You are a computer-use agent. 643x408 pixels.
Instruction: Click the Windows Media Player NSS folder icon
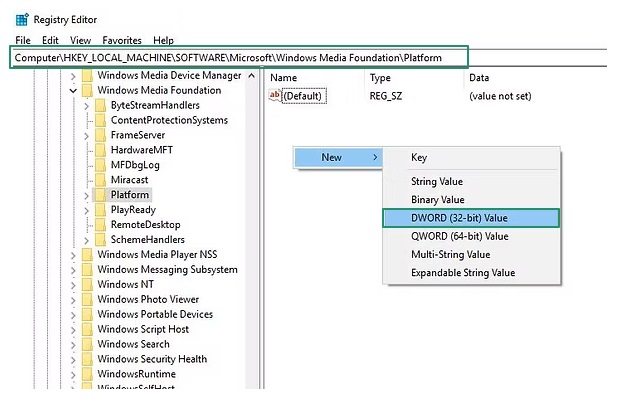(87, 255)
